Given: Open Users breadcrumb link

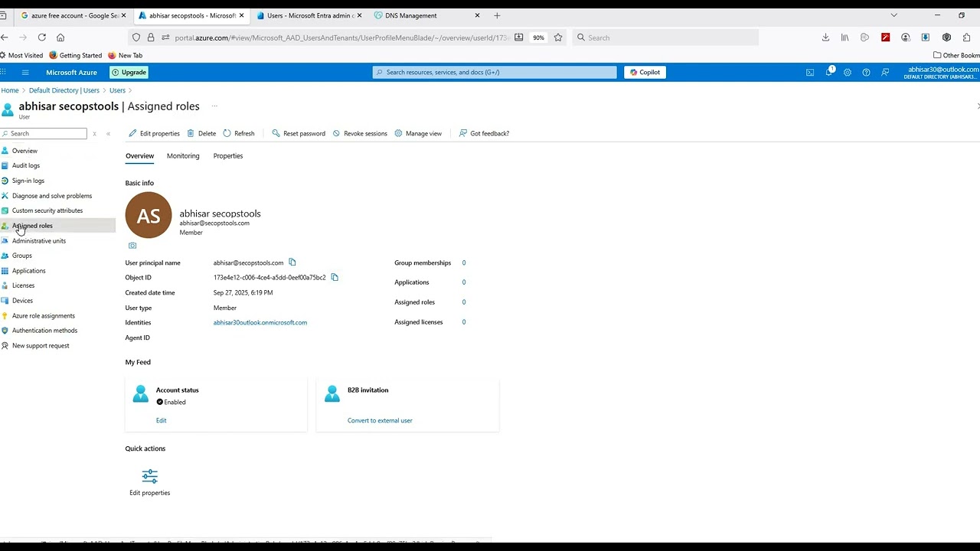Looking at the screenshot, I should (117, 90).
